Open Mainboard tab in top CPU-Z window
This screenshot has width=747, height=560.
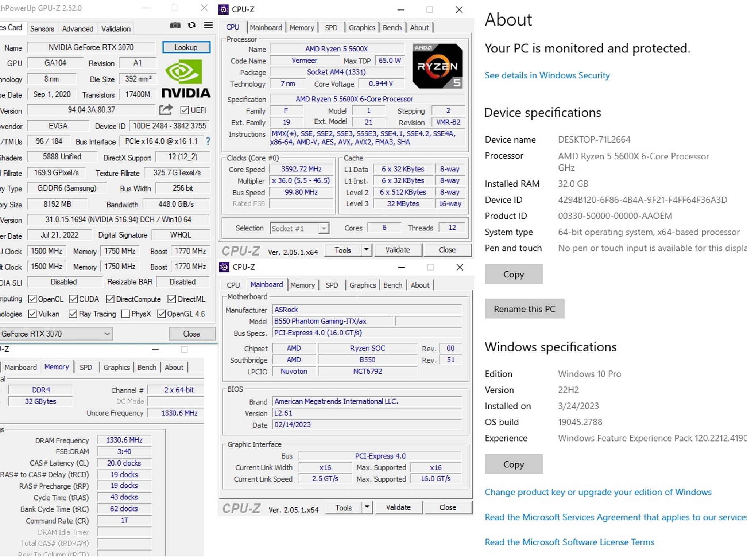[x=266, y=28]
